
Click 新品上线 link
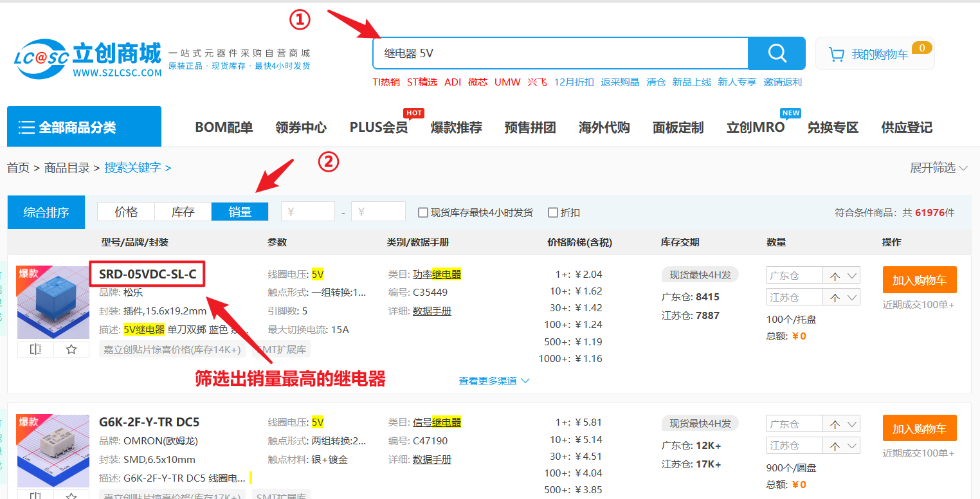[x=692, y=82]
